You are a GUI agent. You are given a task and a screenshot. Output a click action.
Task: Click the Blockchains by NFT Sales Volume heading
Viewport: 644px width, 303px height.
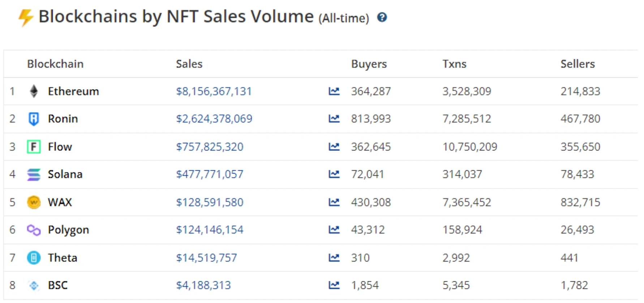[176, 17]
